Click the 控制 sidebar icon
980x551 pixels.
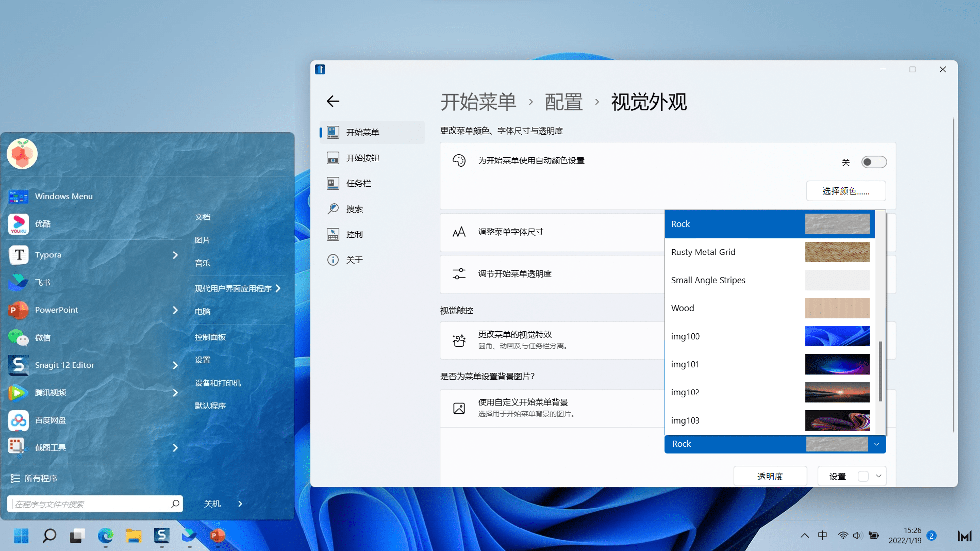[333, 234]
